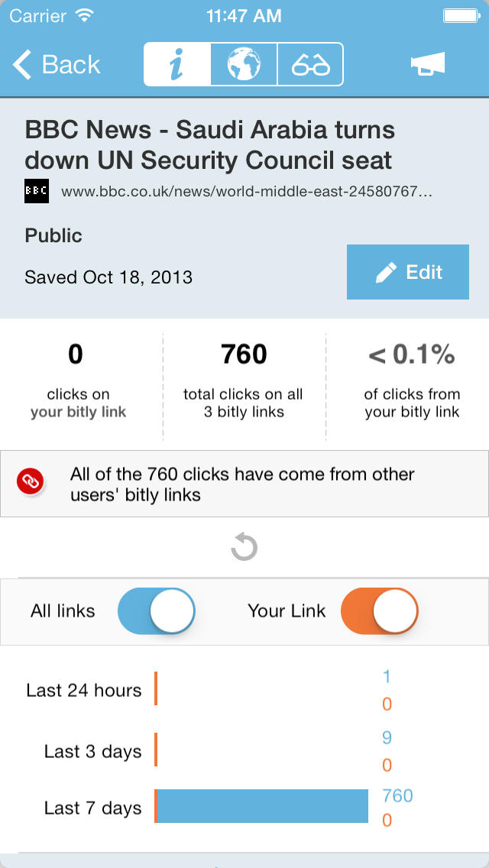Tap the Wi-Fi status bar icon
The width and height of the screenshot is (489, 868).
pos(84,16)
